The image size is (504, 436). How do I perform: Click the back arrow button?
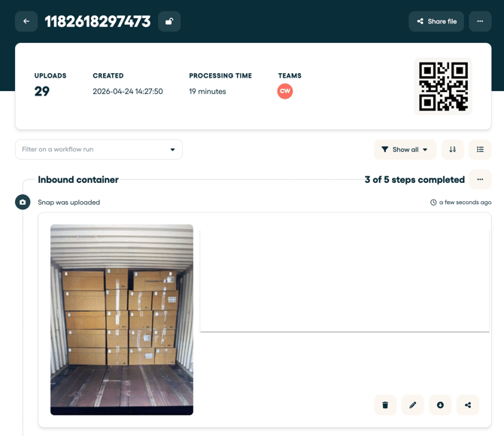pyautogui.click(x=26, y=21)
